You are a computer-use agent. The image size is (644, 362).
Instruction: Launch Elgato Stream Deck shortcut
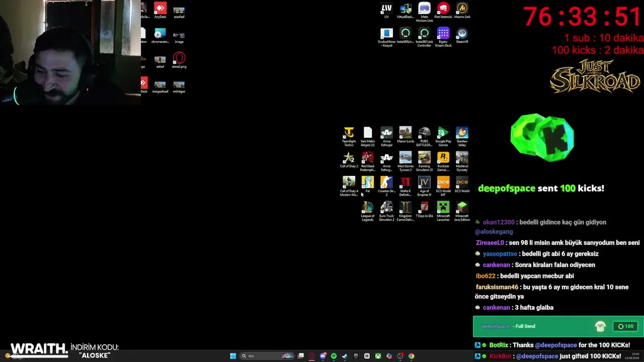coord(443,37)
